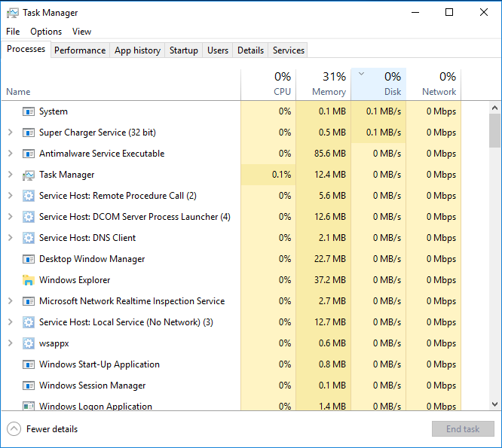Collapse view with Fewer details

coord(43,429)
